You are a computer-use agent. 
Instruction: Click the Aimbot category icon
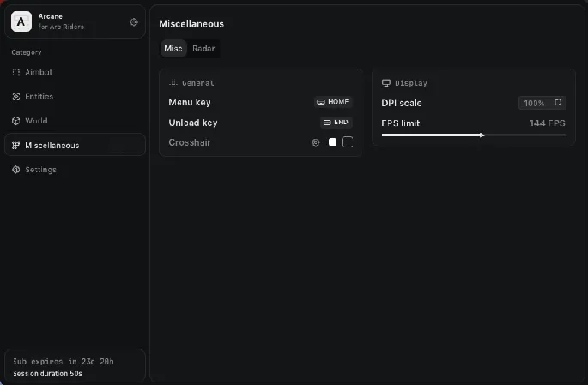click(x=16, y=72)
